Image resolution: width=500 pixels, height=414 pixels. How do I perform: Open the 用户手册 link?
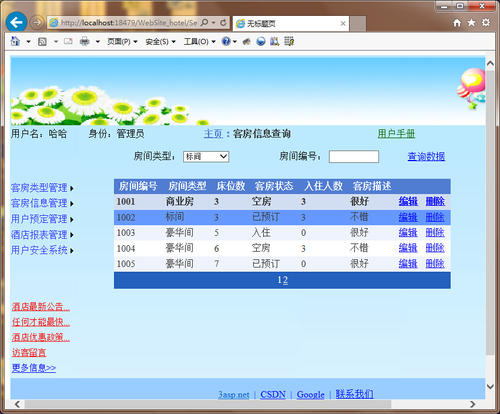396,134
